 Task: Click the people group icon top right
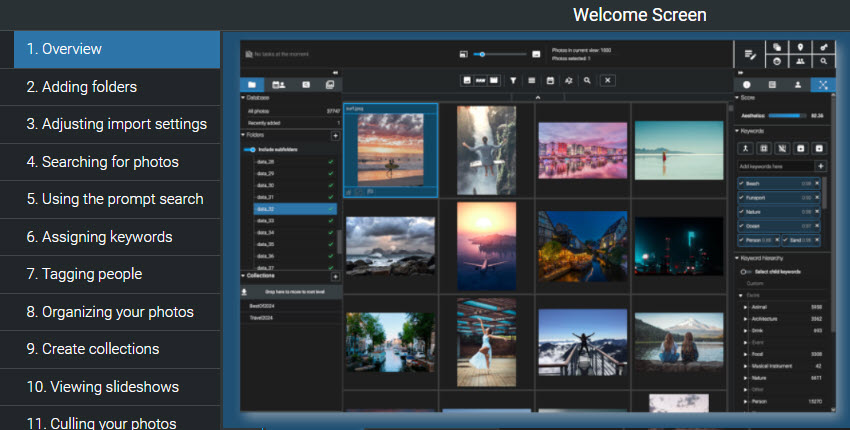click(x=800, y=61)
